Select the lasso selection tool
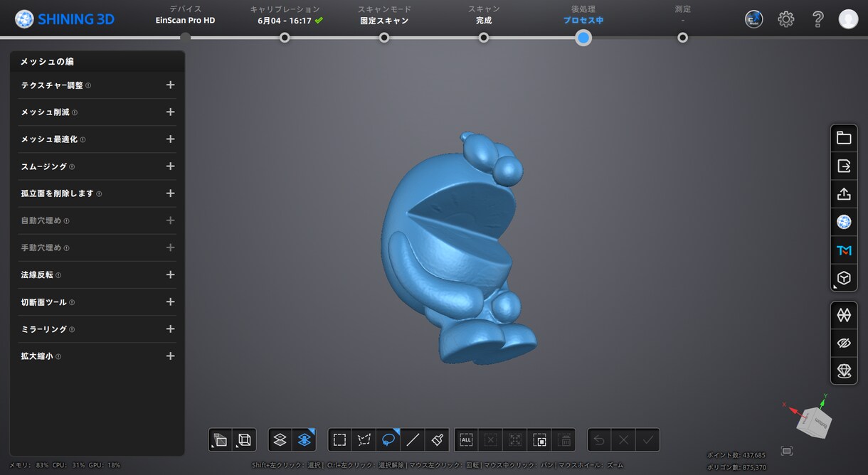Image resolution: width=868 pixels, height=475 pixels. pyautogui.click(x=388, y=439)
